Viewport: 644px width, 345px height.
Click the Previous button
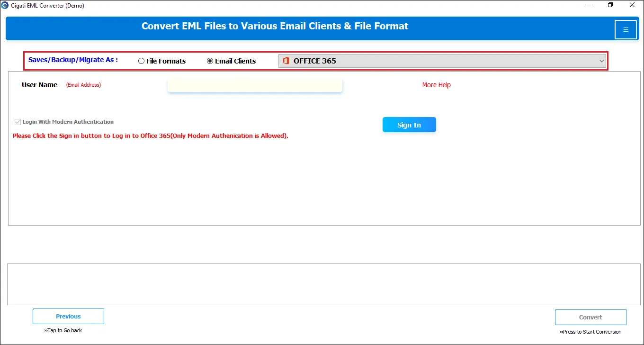click(x=68, y=317)
